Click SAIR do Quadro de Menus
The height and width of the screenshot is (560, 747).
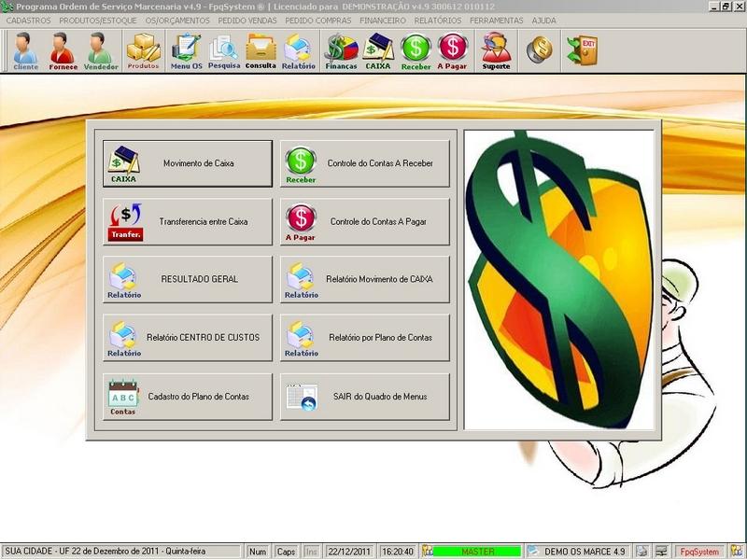tap(365, 396)
